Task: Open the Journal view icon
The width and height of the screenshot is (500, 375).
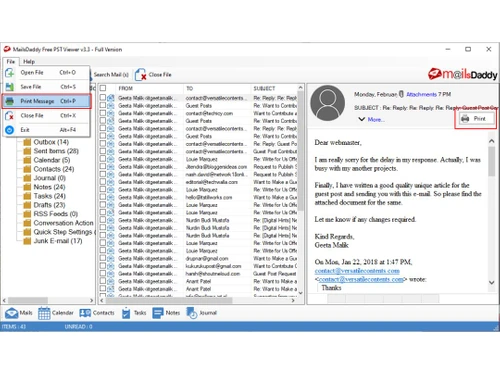Action: 192,313
